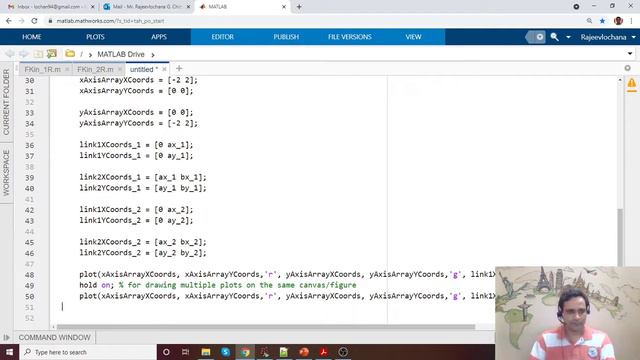Open the address bar history dropdown
This screenshot has width=640, height=360.
click(x=630, y=53)
